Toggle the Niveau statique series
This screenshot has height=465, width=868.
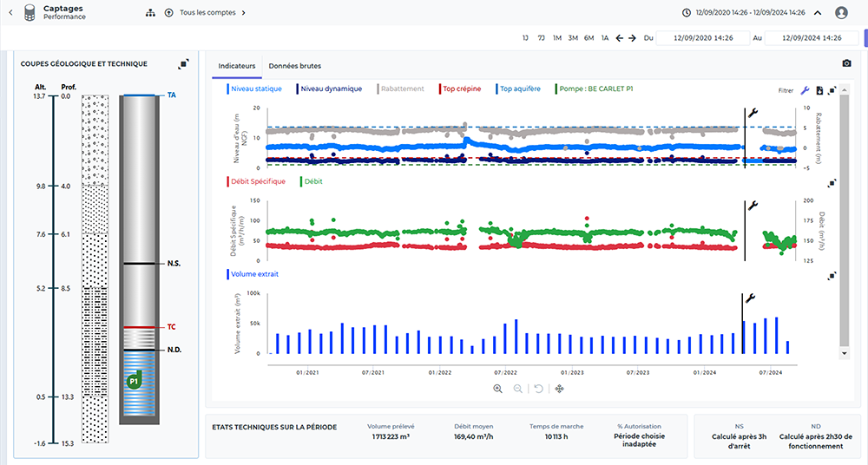tap(255, 88)
